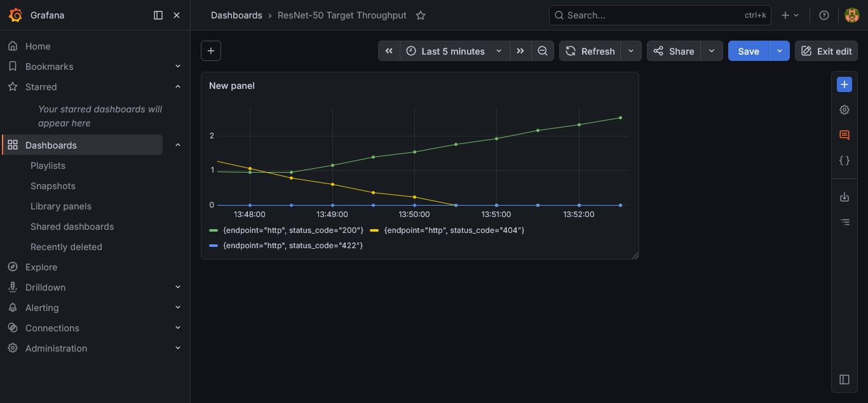The height and width of the screenshot is (403, 868).
Task: Shift time range forwards
Action: (520, 51)
